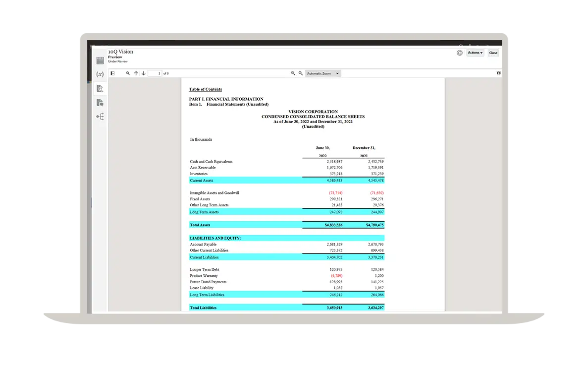
Task: Zoom in using the right magnifier
Action: click(300, 73)
